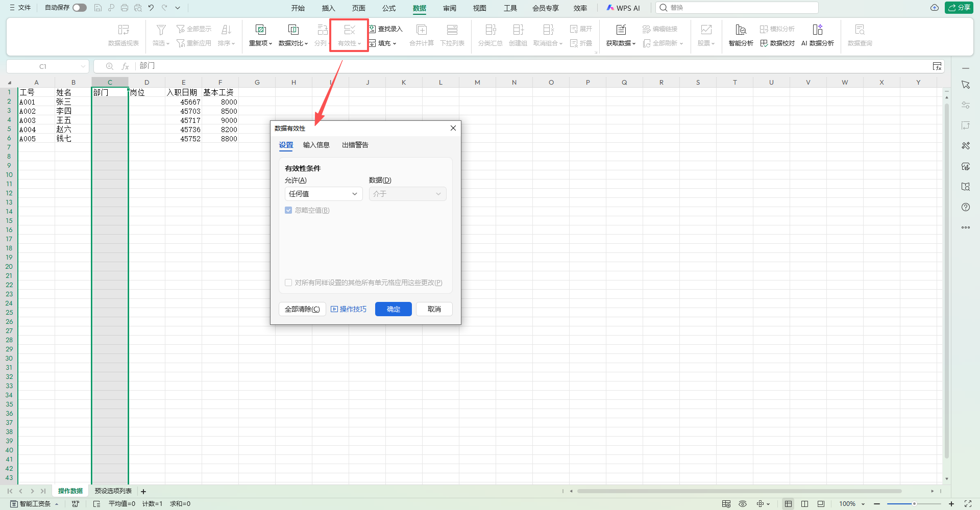Click the green 分享 share button
The width and height of the screenshot is (980, 510).
959,8
